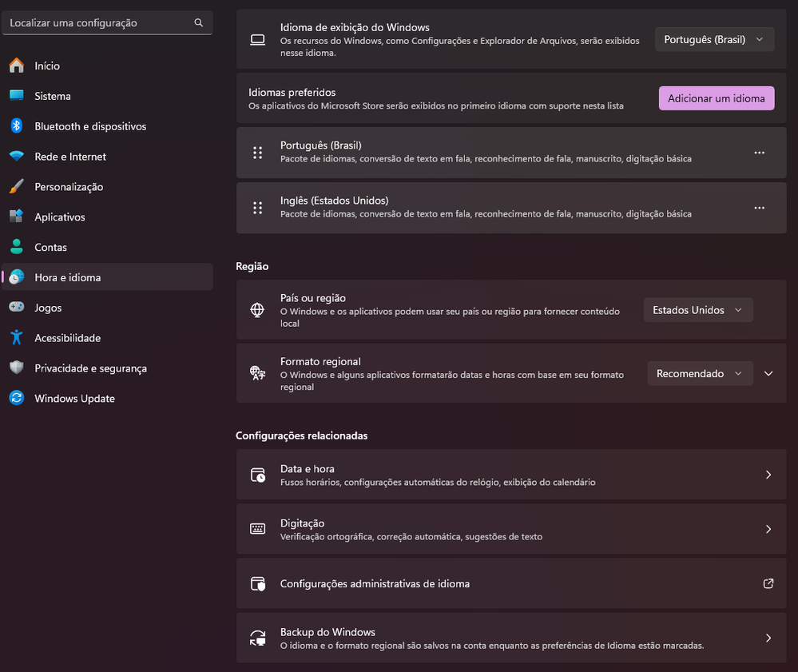Open the Windows display language dropdown

[x=715, y=40]
